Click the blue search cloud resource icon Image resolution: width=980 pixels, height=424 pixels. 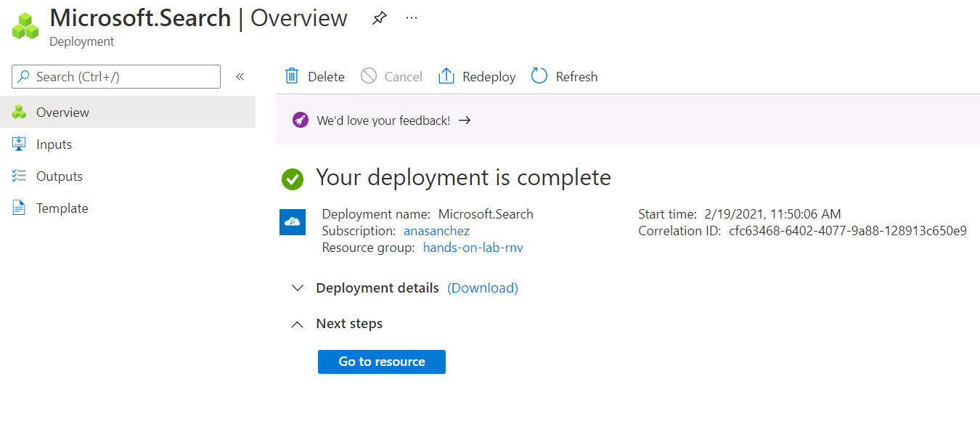[293, 222]
